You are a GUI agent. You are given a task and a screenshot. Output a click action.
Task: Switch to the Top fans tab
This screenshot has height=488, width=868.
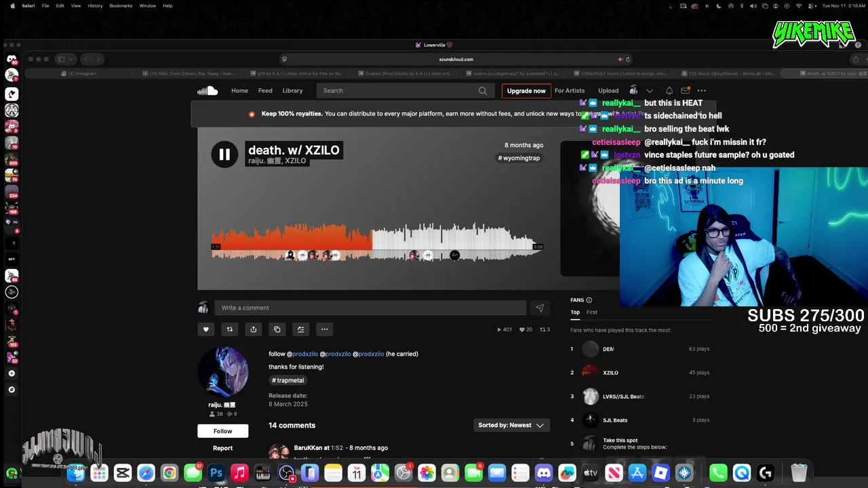[575, 312]
